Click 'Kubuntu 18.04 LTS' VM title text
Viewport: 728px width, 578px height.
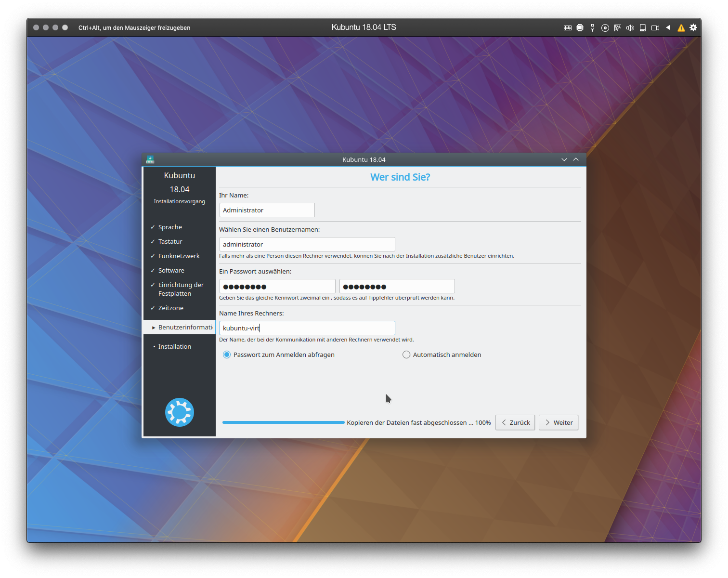tap(364, 27)
